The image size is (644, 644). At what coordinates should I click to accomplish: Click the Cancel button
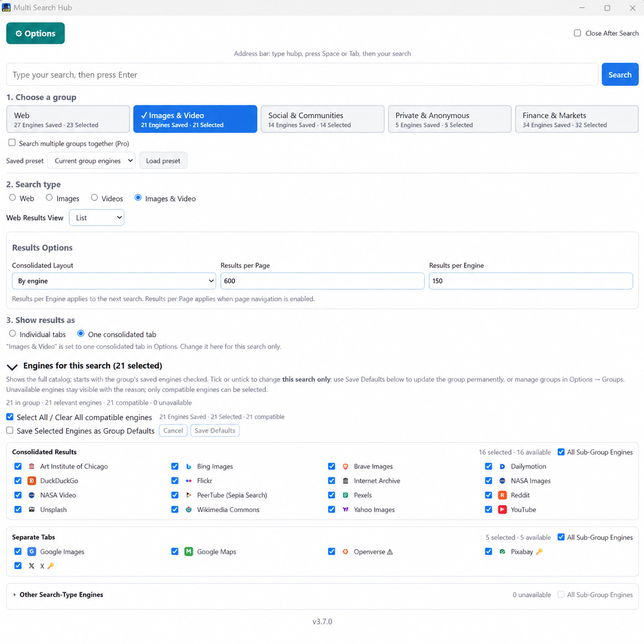coord(173,430)
